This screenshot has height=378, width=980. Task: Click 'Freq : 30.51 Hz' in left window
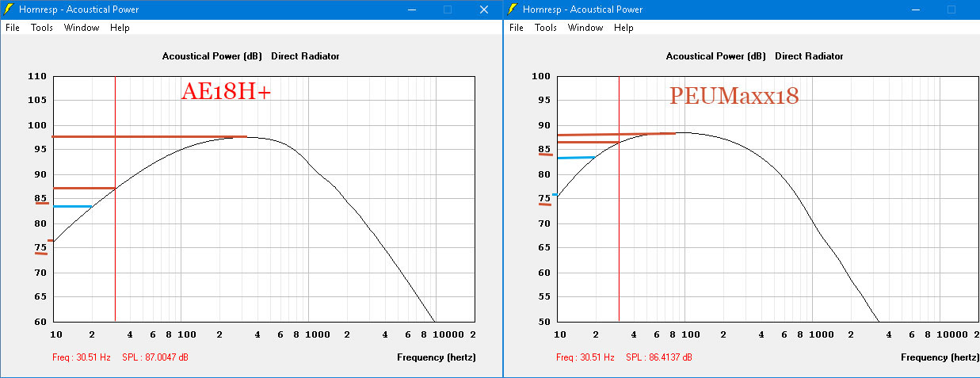(x=82, y=357)
